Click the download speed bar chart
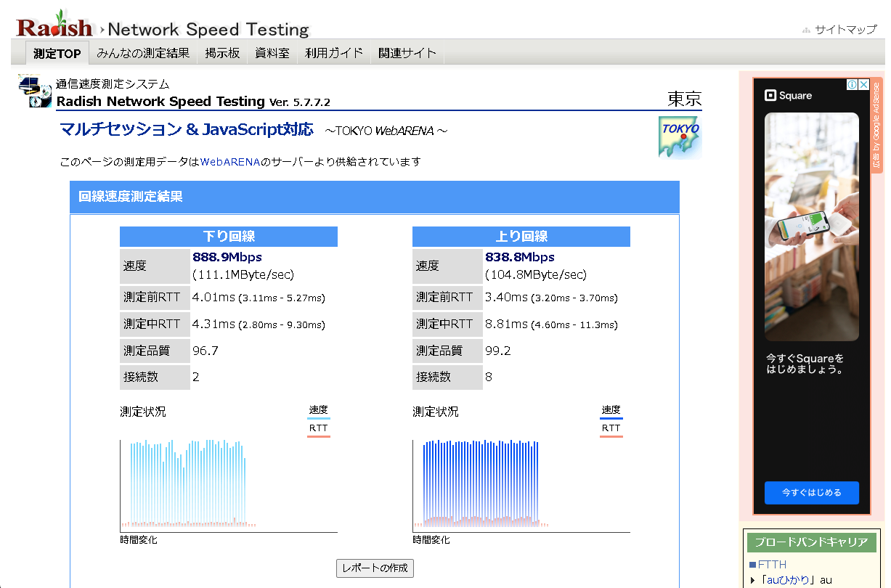This screenshot has width=891, height=588. point(228,485)
